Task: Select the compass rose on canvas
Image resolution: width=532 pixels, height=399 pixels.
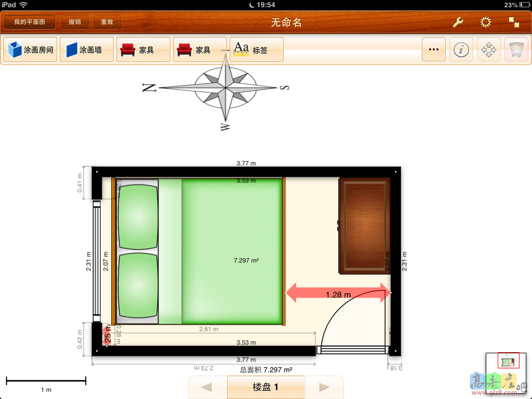Action: [x=225, y=89]
